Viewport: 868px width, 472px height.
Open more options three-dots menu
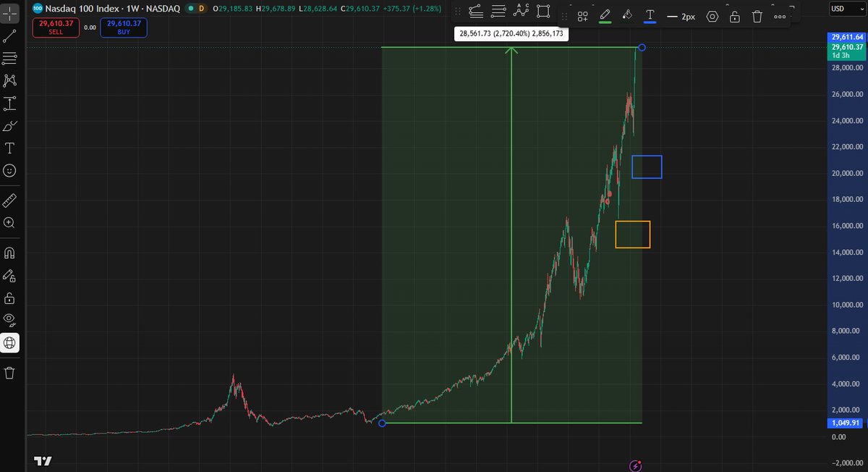(x=779, y=16)
